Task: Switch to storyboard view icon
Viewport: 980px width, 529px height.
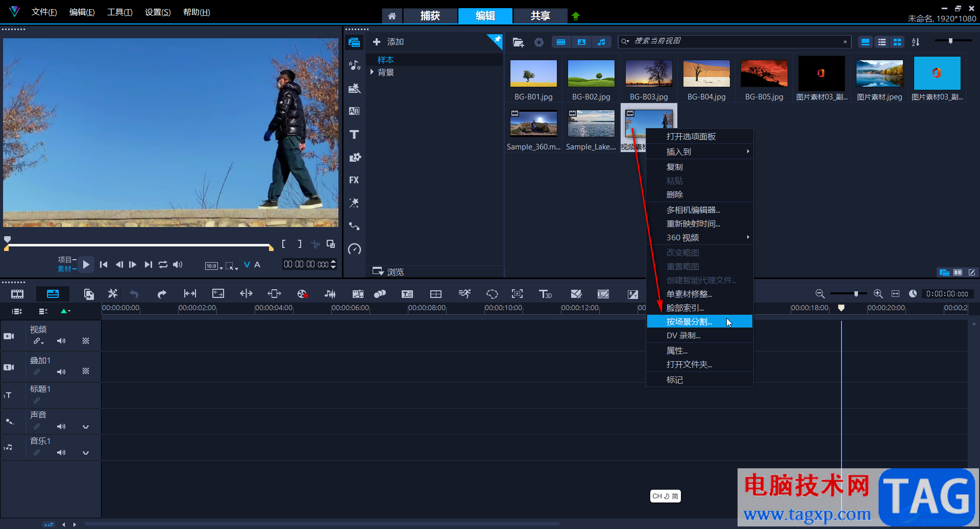Action: tap(17, 294)
